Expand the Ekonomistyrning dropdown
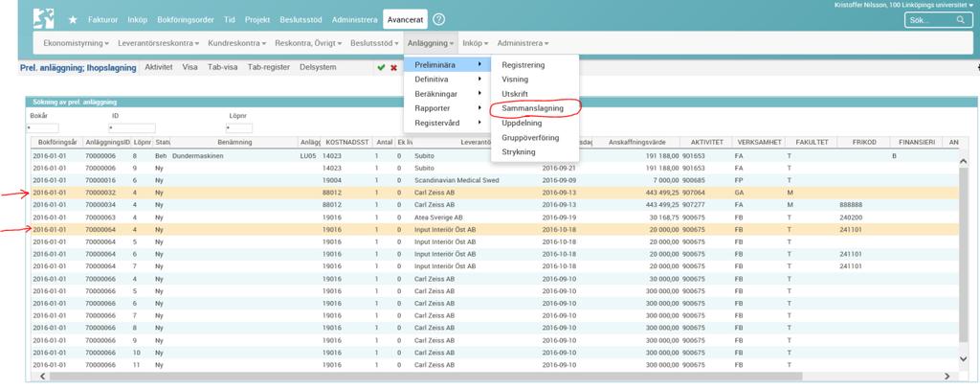980x390 pixels. (77, 43)
